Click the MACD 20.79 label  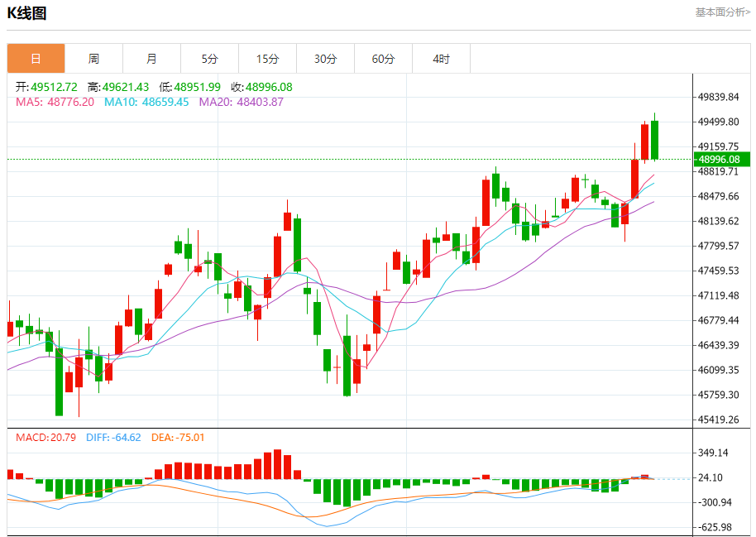(45, 438)
